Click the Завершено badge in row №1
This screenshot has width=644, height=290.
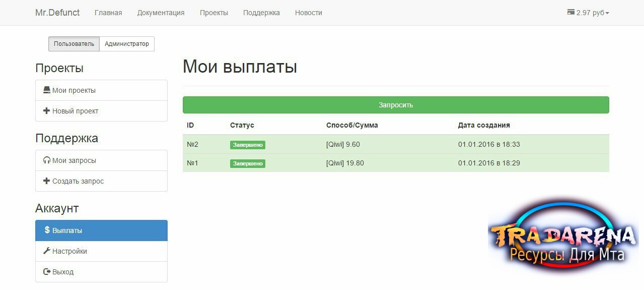tap(248, 163)
